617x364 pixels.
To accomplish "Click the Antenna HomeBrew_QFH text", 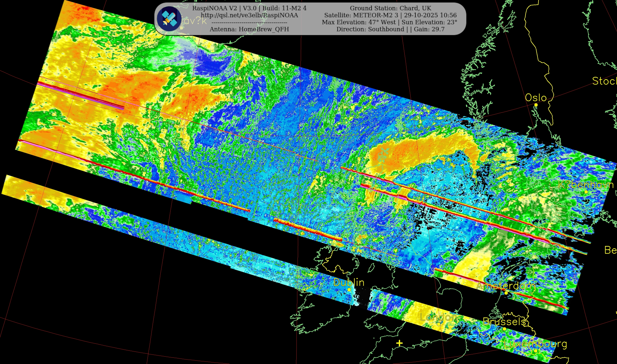I will [249, 29].
